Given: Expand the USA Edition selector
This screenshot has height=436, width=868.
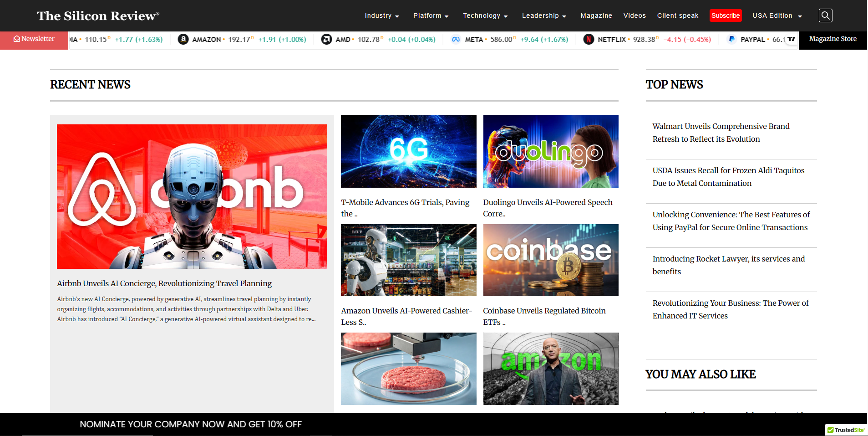Looking at the screenshot, I should (x=777, y=15).
